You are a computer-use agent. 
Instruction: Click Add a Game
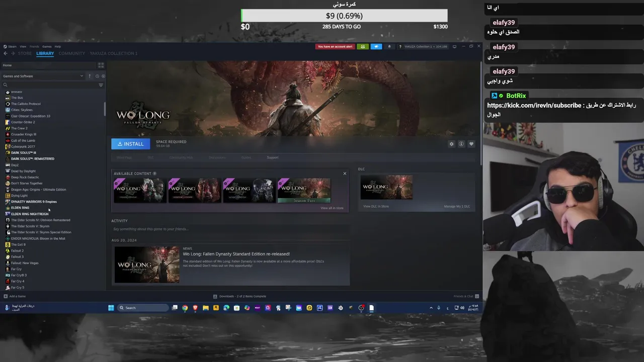pyautogui.click(x=14, y=296)
